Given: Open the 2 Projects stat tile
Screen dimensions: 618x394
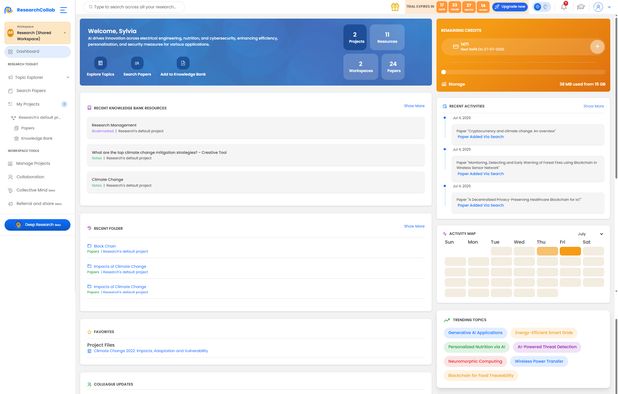Looking at the screenshot, I should pyautogui.click(x=355, y=37).
